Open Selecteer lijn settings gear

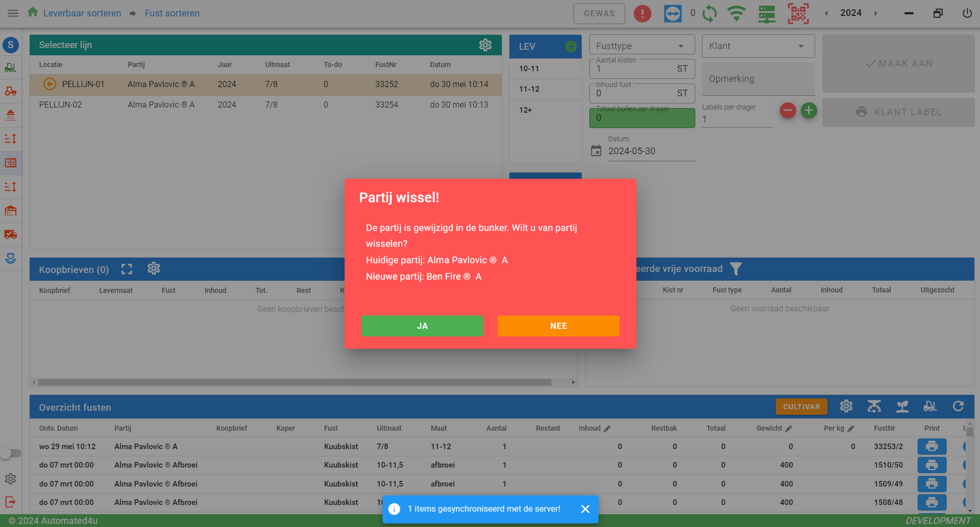[485, 45]
